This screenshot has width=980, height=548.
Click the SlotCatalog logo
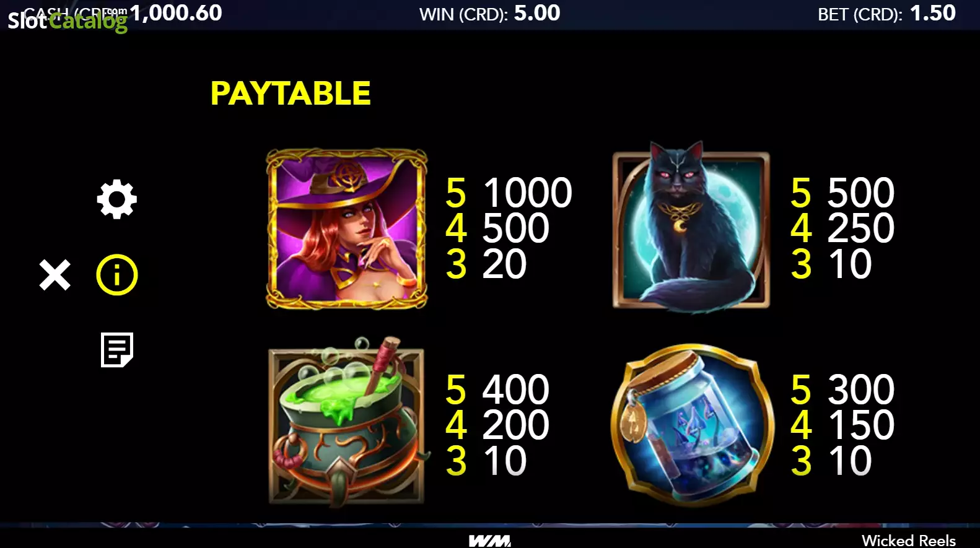(67, 20)
